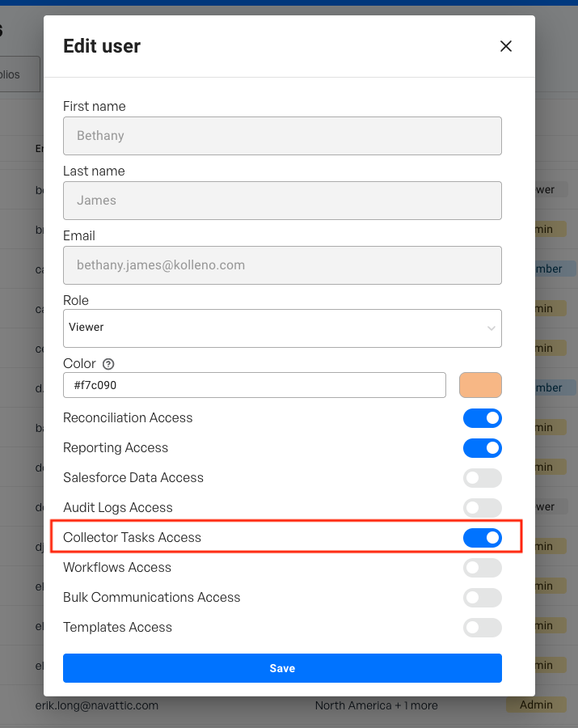Screen dimensions: 578x728
Task: Disable Reconciliation Access toggle
Action: (x=483, y=418)
